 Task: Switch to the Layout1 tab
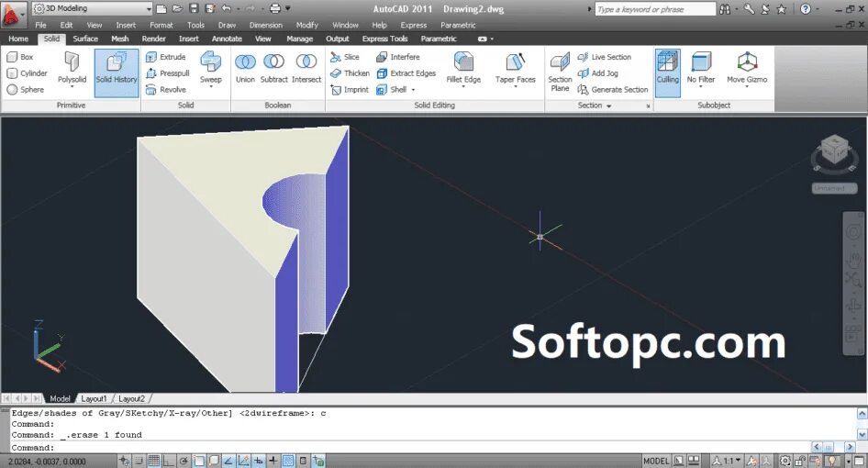(94, 399)
